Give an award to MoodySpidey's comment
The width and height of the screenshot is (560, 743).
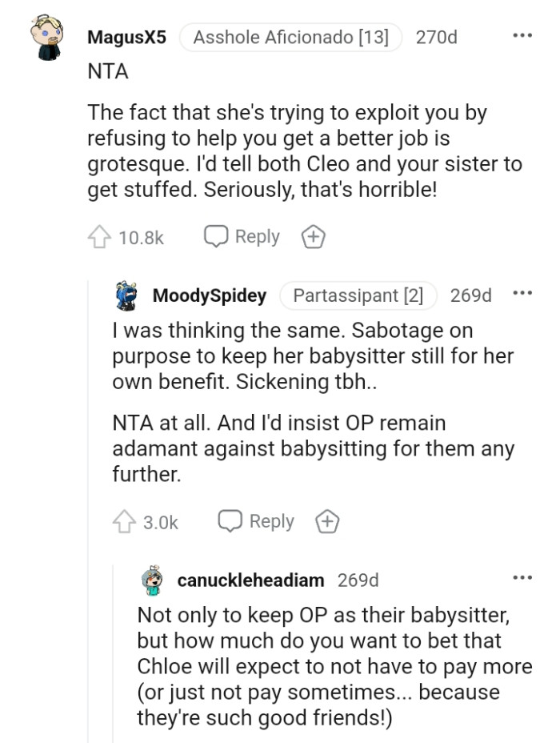(327, 520)
